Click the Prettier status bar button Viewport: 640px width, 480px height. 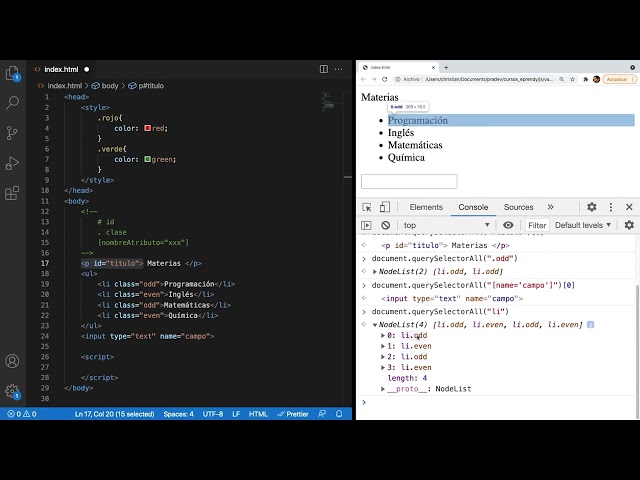tap(293, 414)
